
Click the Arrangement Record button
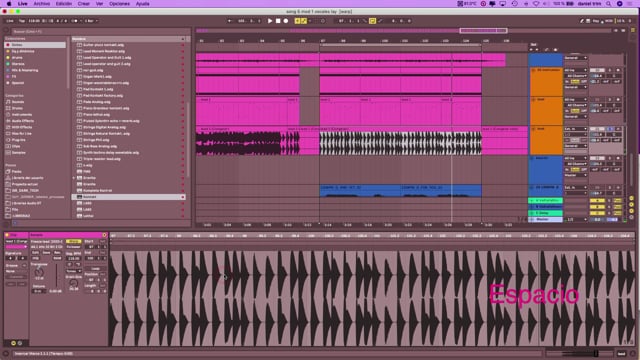[286, 21]
